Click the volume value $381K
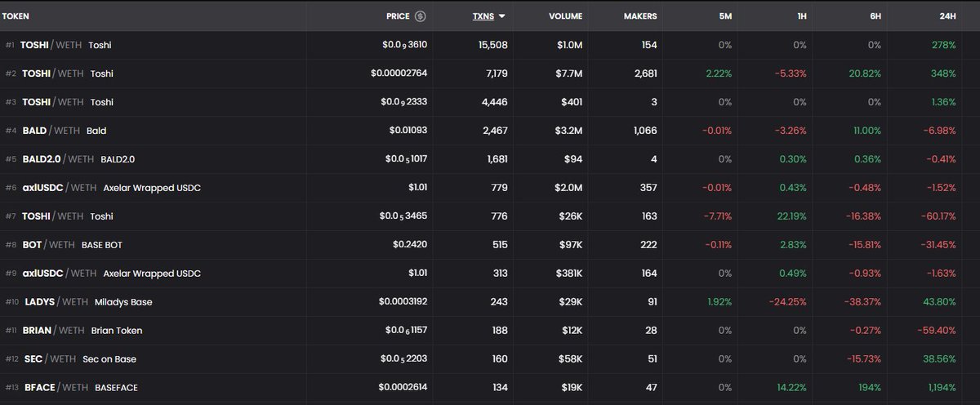 tap(568, 274)
